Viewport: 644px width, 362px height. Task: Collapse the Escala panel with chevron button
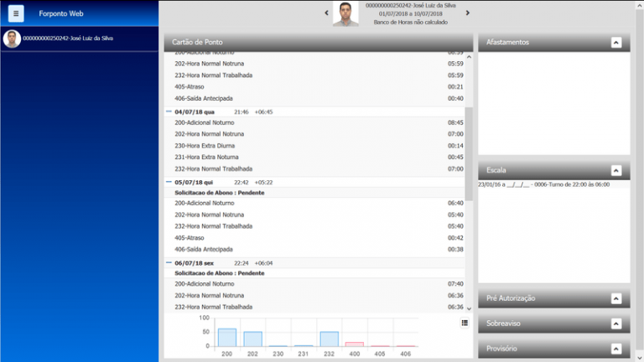tap(616, 170)
